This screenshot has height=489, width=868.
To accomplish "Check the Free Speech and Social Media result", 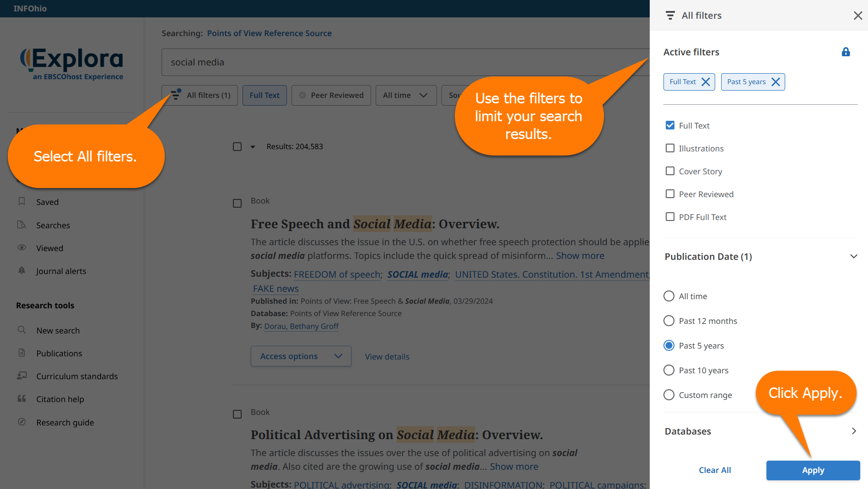I will [237, 203].
